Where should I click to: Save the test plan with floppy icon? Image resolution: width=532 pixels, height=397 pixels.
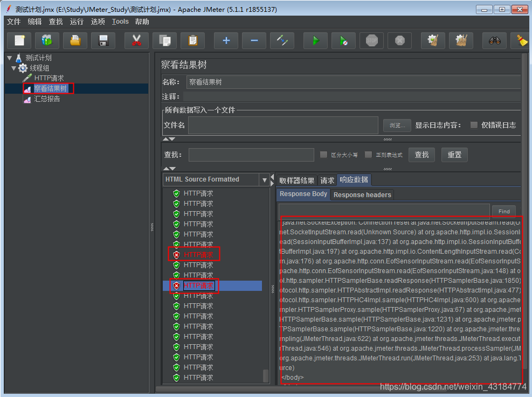pos(103,41)
